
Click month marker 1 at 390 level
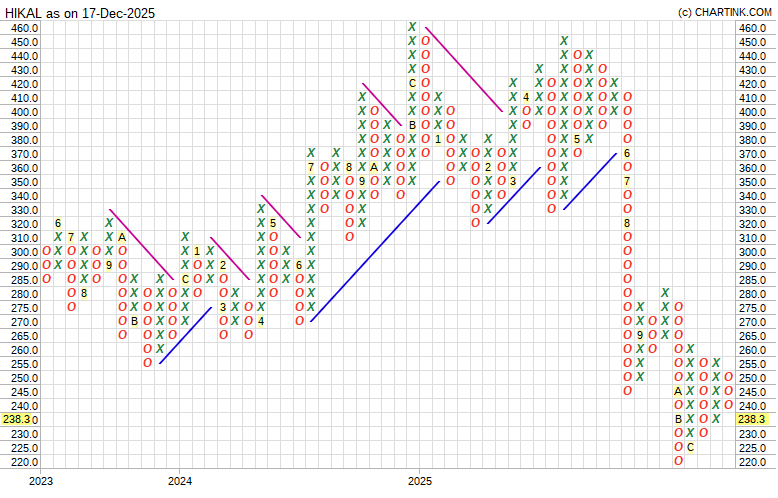tap(438, 139)
